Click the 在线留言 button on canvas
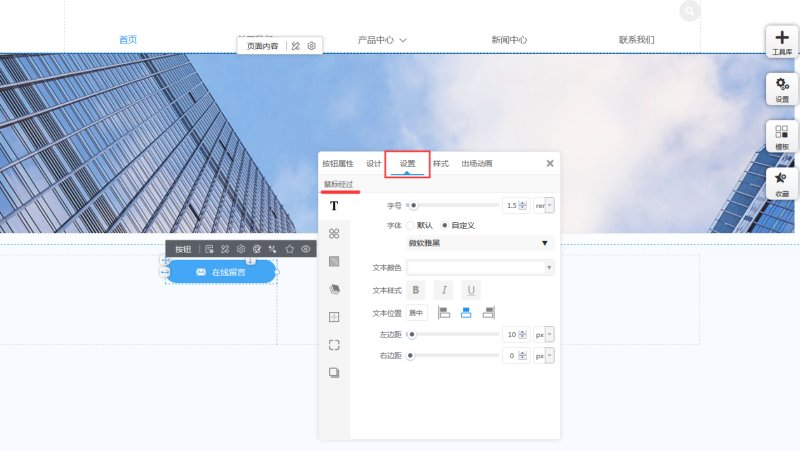Image resolution: width=800 pixels, height=450 pixels. (221, 272)
